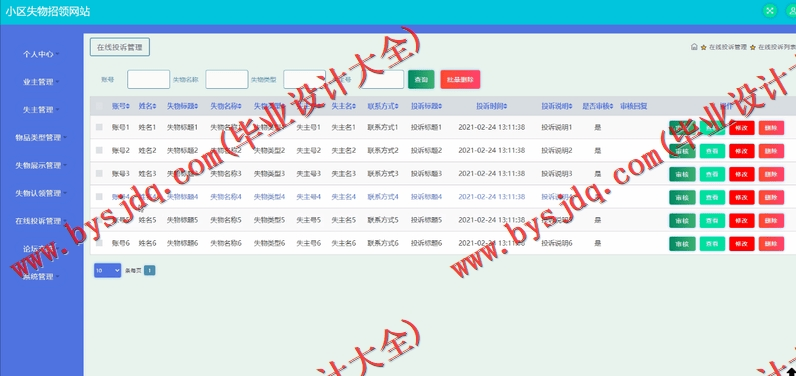
Task: Click 审核 button in 账号4 row
Action: pyautogui.click(x=682, y=197)
